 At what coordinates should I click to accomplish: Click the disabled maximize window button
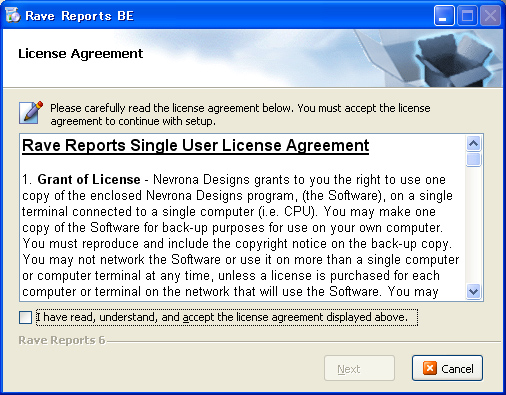point(467,15)
